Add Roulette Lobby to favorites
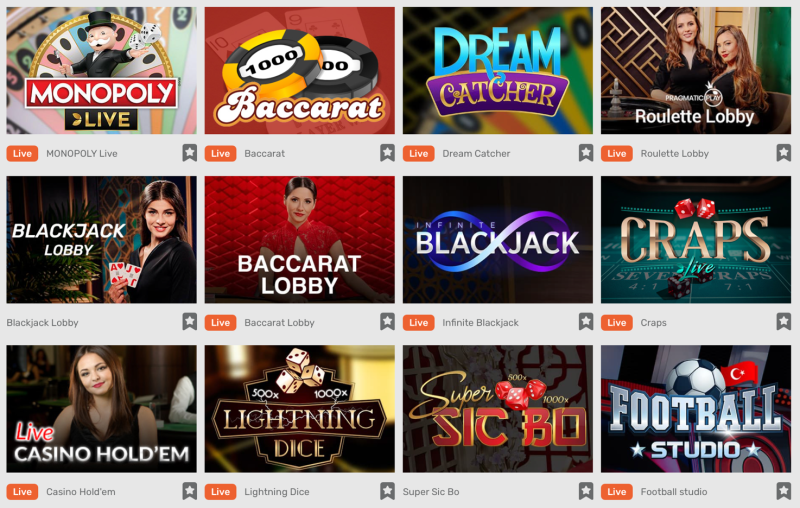Screen dimensions: 800x508 (784, 153)
